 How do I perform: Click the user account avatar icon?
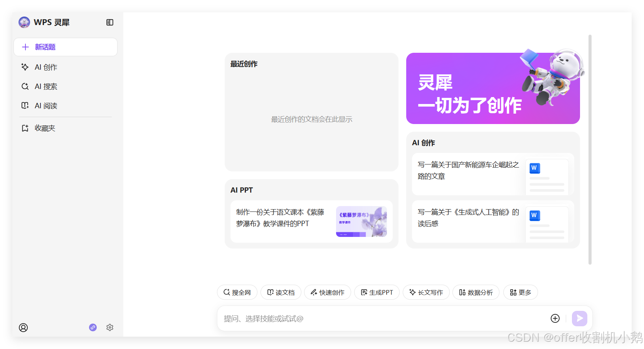(x=23, y=327)
